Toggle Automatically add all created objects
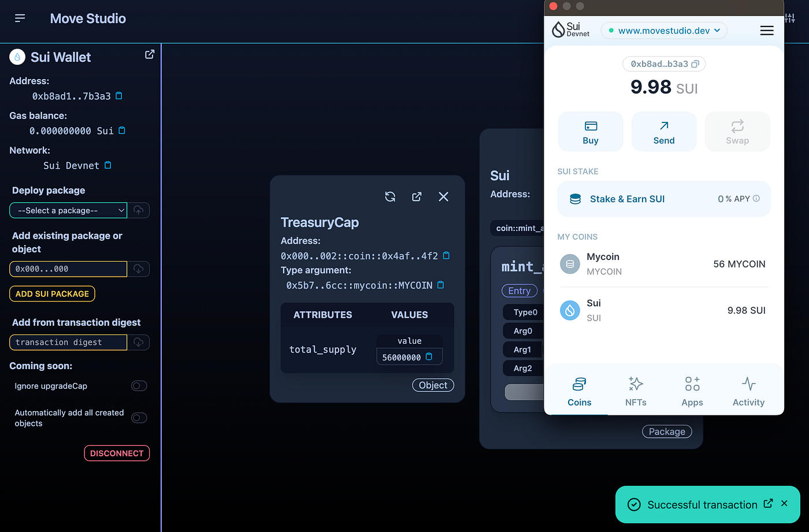 (139, 418)
